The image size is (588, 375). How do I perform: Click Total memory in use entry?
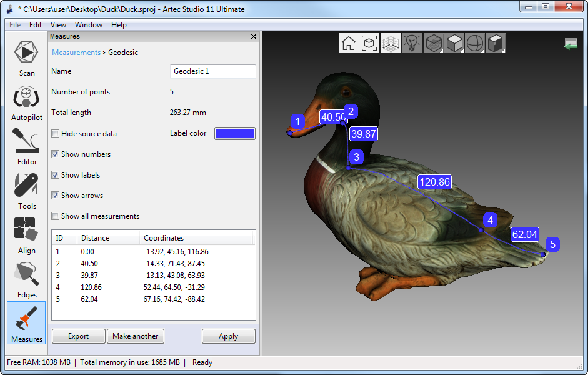(x=130, y=362)
